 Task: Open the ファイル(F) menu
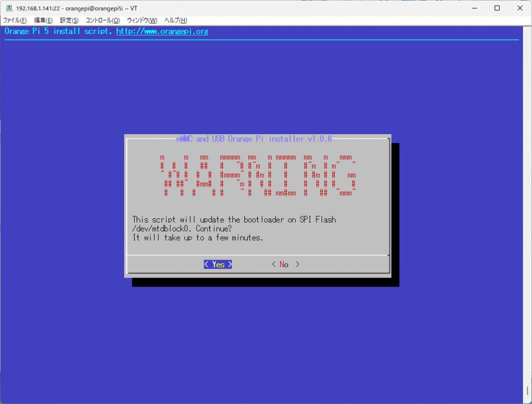15,20
